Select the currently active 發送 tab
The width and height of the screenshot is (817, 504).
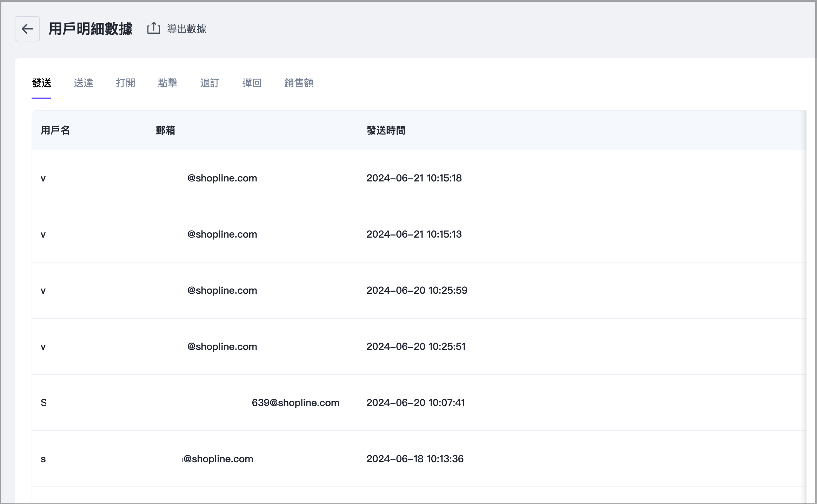[41, 83]
